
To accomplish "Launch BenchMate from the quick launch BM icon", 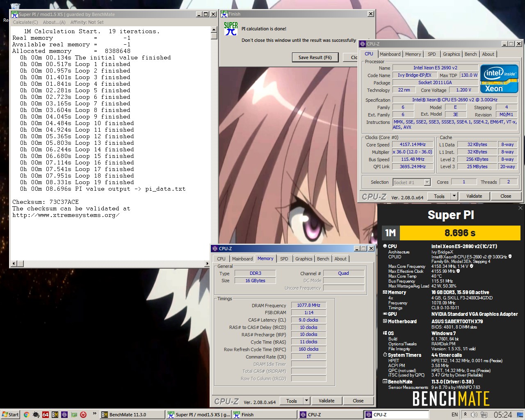I will (x=55, y=415).
